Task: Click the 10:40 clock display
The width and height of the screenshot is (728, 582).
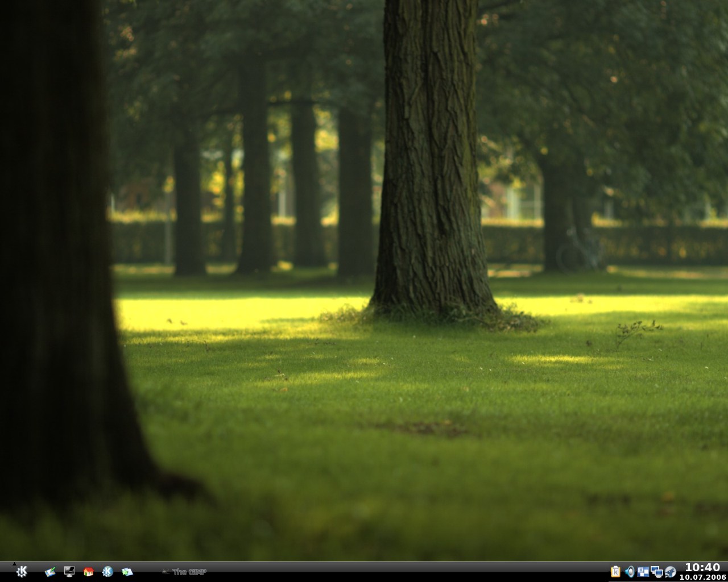Action: 702,567
